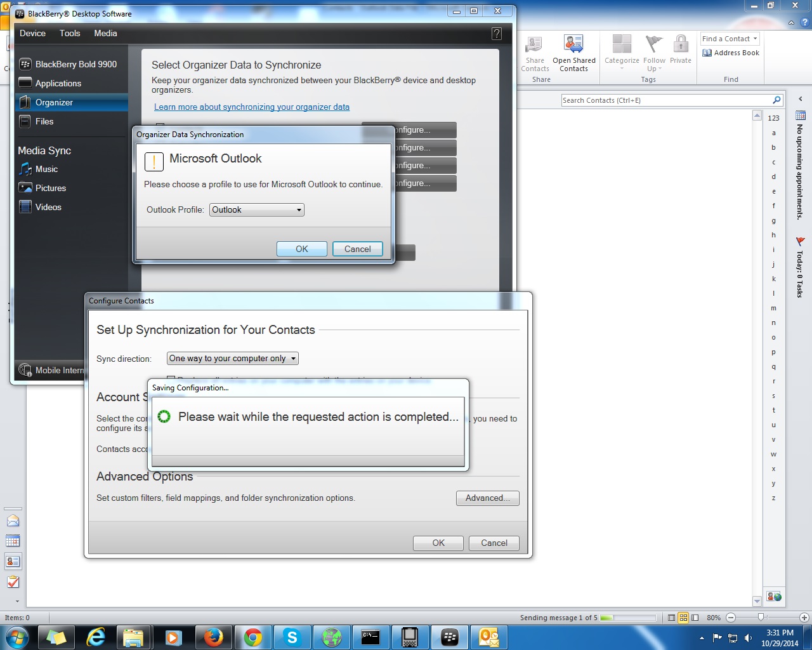This screenshot has height=650, width=812.
Task: Click the search magnifier in Search Contacts box
Action: click(x=776, y=100)
